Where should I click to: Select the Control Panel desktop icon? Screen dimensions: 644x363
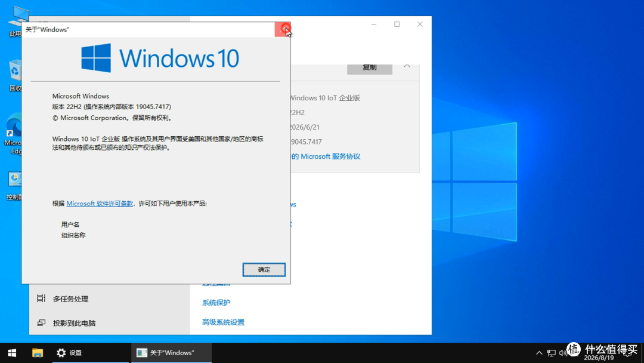pos(14,186)
